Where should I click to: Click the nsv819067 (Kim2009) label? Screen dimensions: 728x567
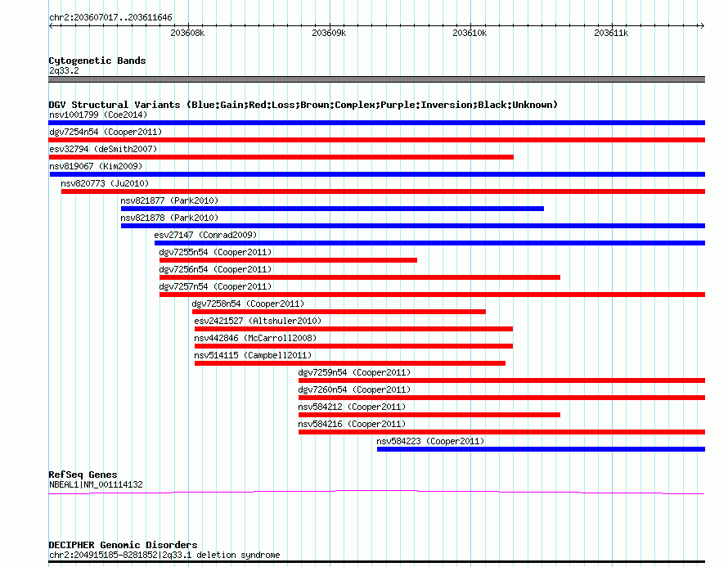[96, 166]
